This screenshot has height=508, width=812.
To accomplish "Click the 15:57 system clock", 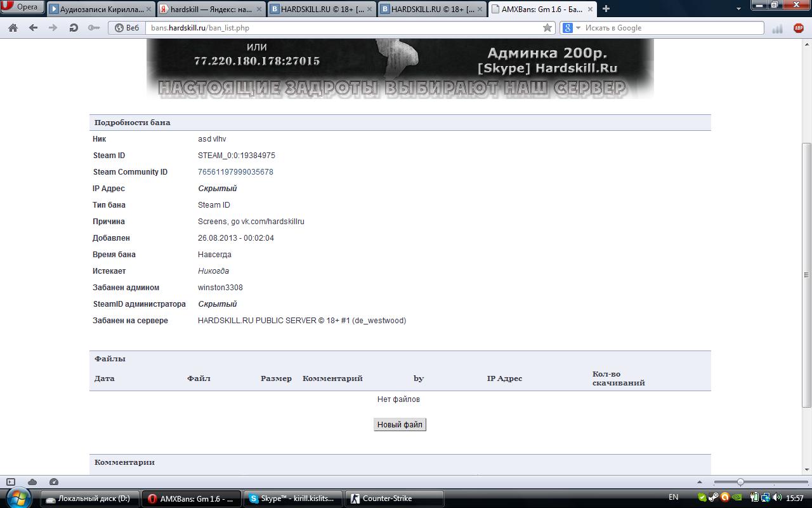I will coord(795,498).
